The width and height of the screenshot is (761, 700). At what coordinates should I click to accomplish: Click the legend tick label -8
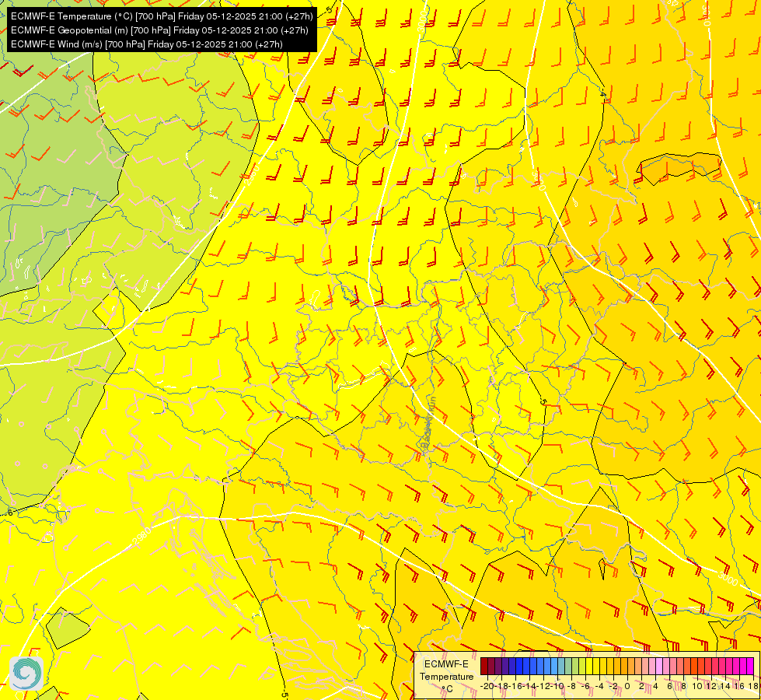coord(571,686)
